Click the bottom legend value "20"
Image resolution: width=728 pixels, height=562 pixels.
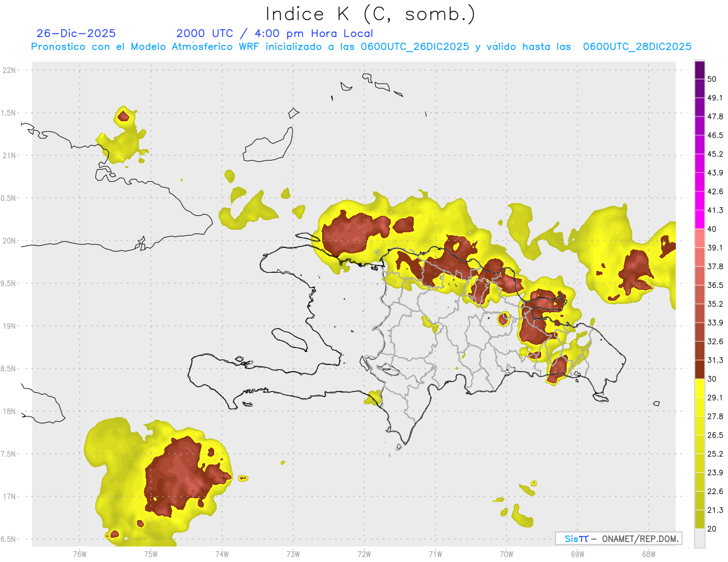click(x=712, y=529)
